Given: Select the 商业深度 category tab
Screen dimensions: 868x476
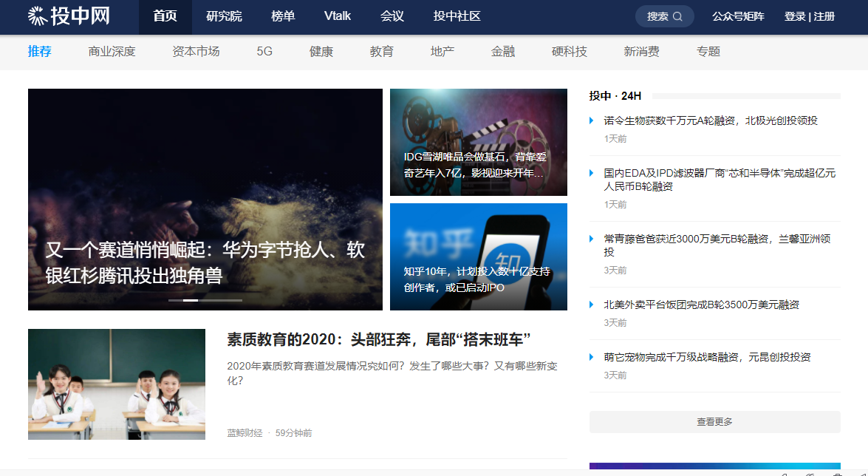Looking at the screenshot, I should pyautogui.click(x=112, y=52).
